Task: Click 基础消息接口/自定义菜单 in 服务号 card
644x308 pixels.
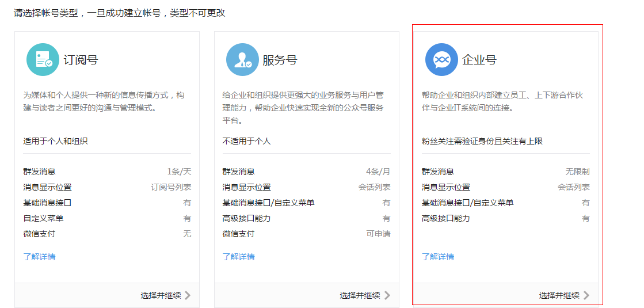Action: (269, 203)
